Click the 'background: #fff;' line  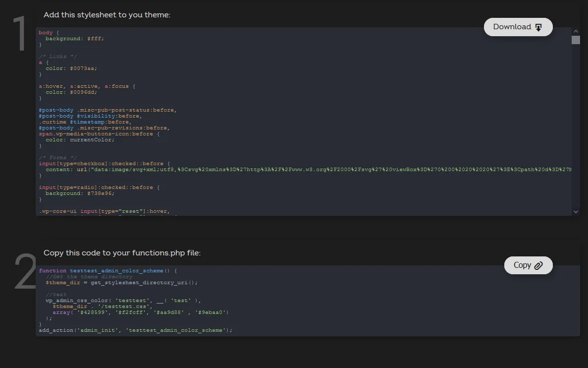[x=75, y=39]
